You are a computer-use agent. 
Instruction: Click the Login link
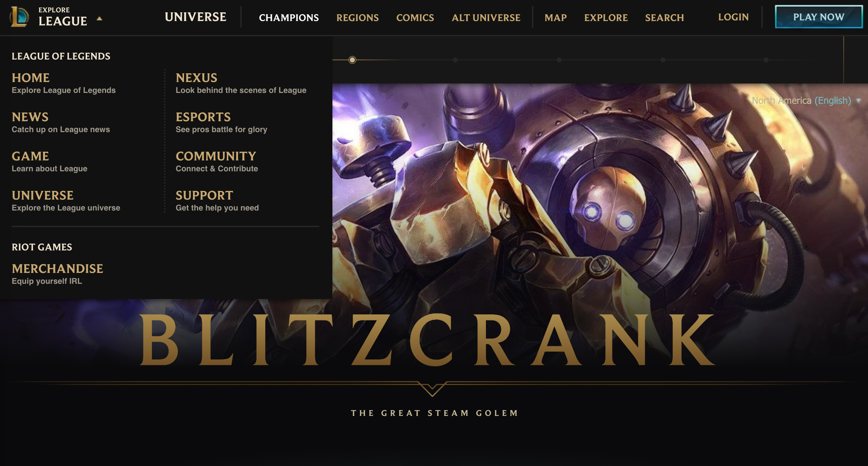point(733,17)
